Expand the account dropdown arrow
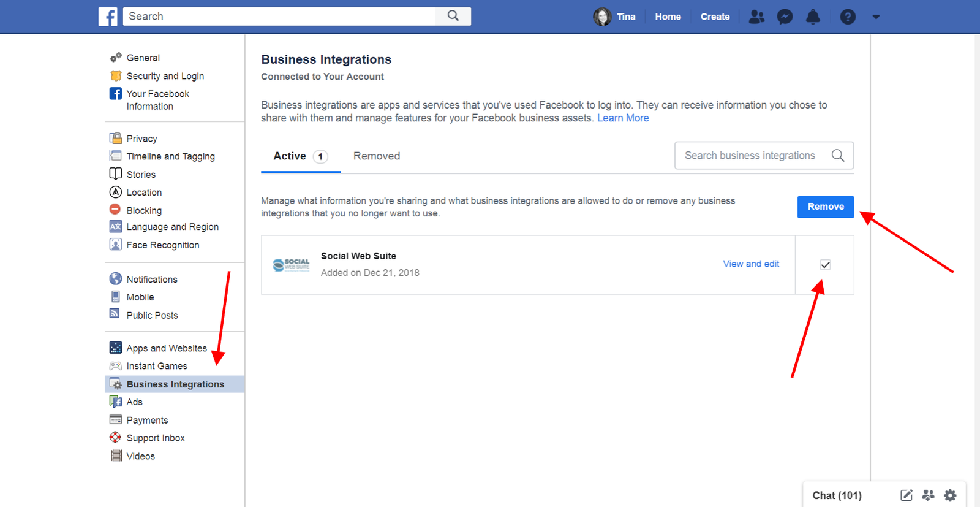 click(876, 17)
